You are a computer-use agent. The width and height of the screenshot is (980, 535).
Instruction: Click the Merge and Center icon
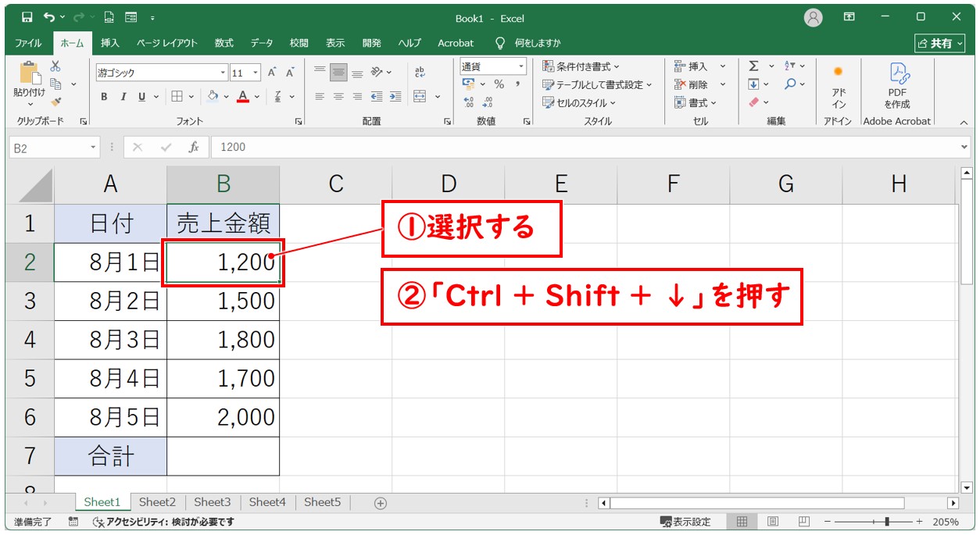[x=420, y=97]
